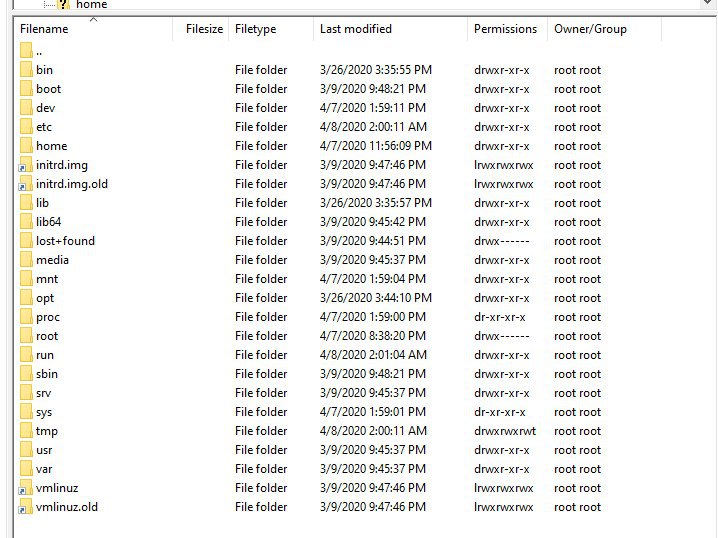Select the home folder icon in list
The width and height of the screenshot is (718, 538).
(26, 146)
